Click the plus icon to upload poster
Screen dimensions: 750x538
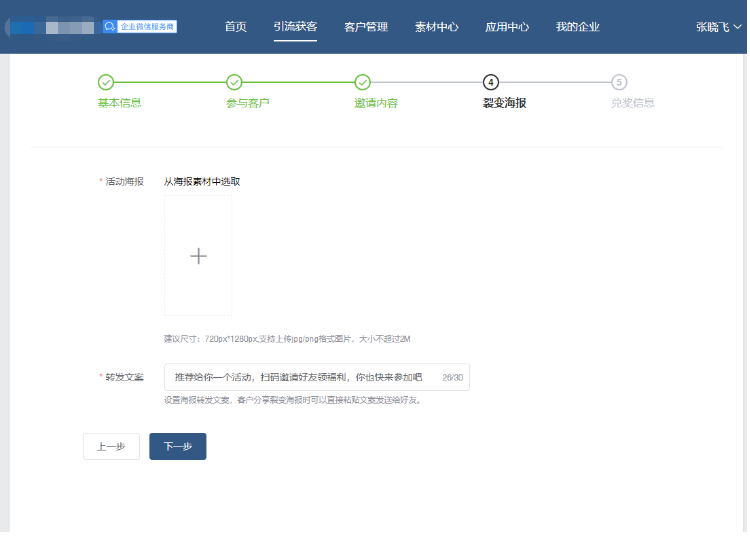[x=198, y=256]
